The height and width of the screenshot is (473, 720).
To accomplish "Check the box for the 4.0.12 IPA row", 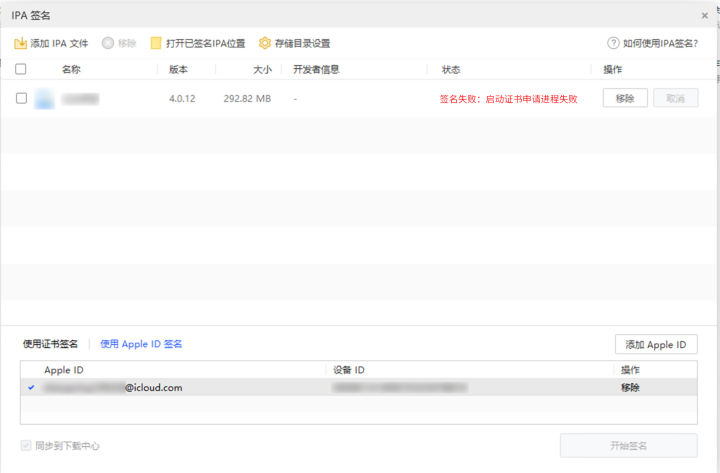I will [21, 98].
